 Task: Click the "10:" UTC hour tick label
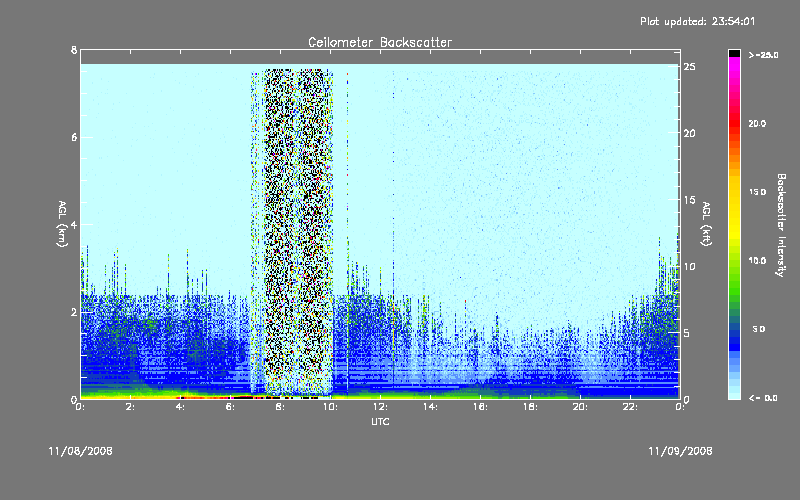(331, 407)
